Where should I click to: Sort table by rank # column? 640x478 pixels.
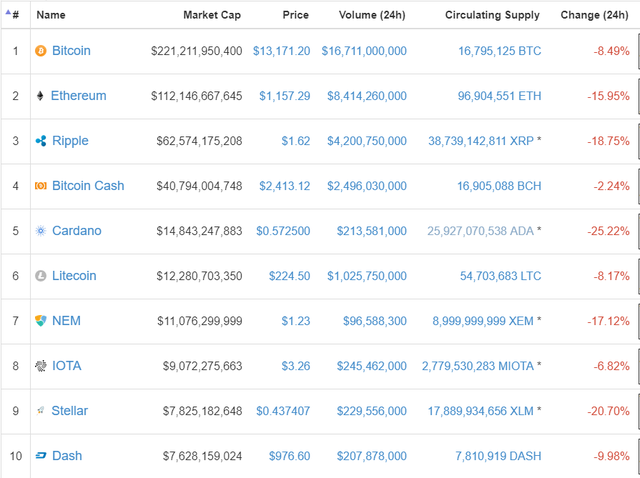click(x=14, y=15)
